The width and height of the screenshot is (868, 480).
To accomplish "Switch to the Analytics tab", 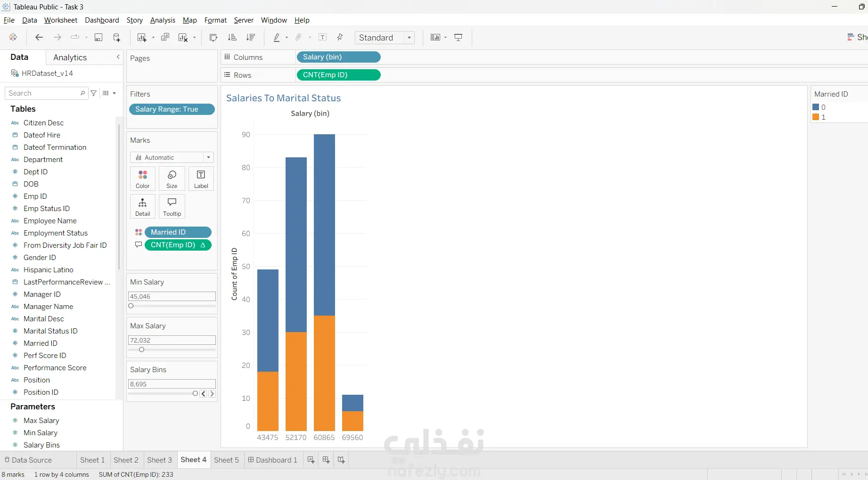I will (70, 57).
